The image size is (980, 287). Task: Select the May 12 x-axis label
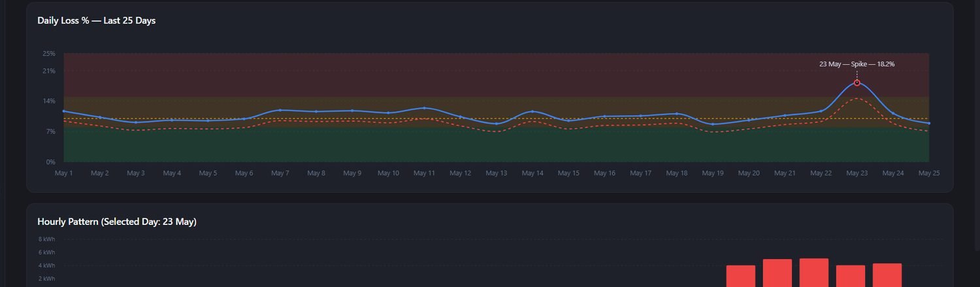pos(460,173)
